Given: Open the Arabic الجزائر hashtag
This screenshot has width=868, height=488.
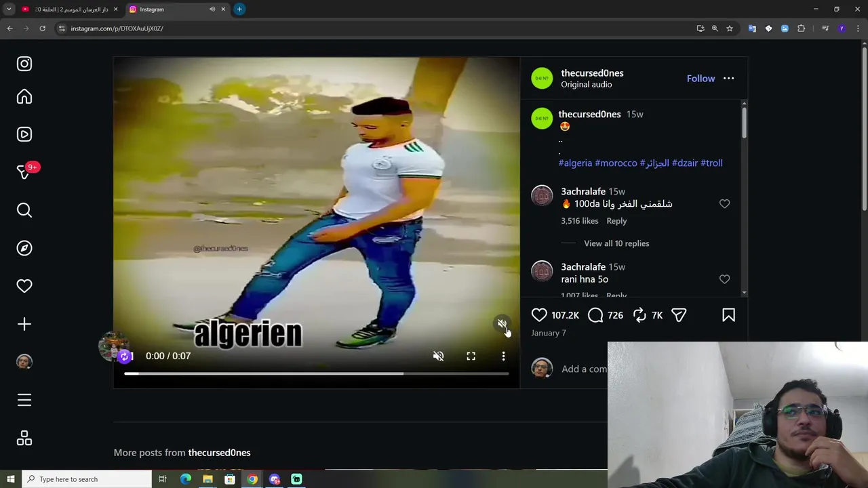Looking at the screenshot, I should click(654, 163).
